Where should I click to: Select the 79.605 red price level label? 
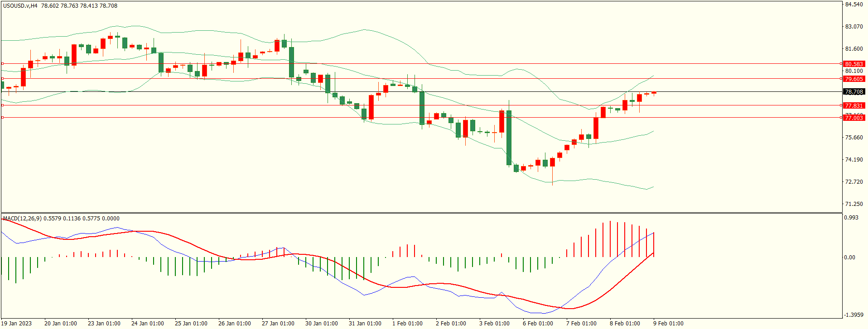click(854, 79)
